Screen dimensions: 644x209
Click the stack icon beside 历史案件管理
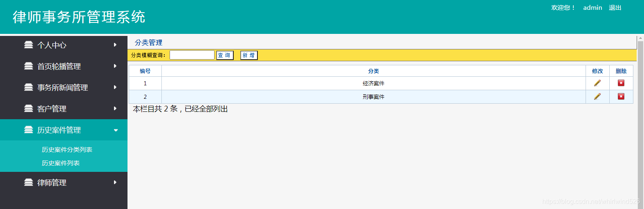(x=29, y=130)
